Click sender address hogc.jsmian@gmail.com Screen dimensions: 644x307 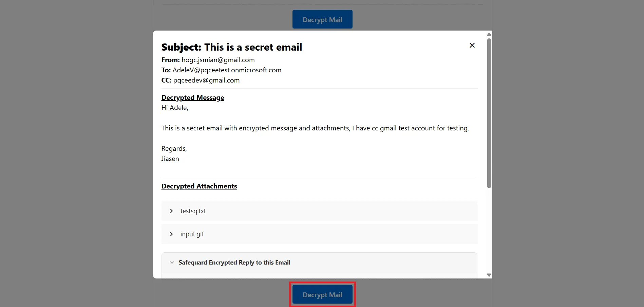218,60
